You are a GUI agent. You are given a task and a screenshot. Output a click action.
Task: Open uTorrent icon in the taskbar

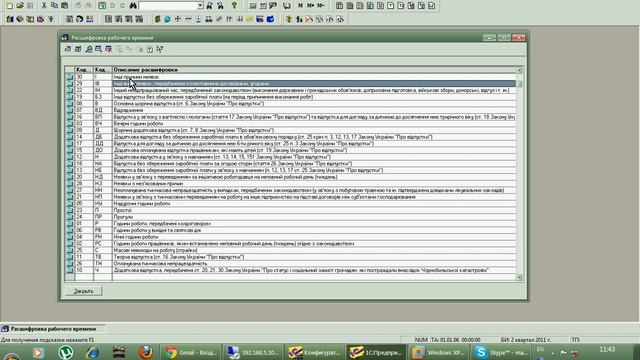[x=66, y=352]
